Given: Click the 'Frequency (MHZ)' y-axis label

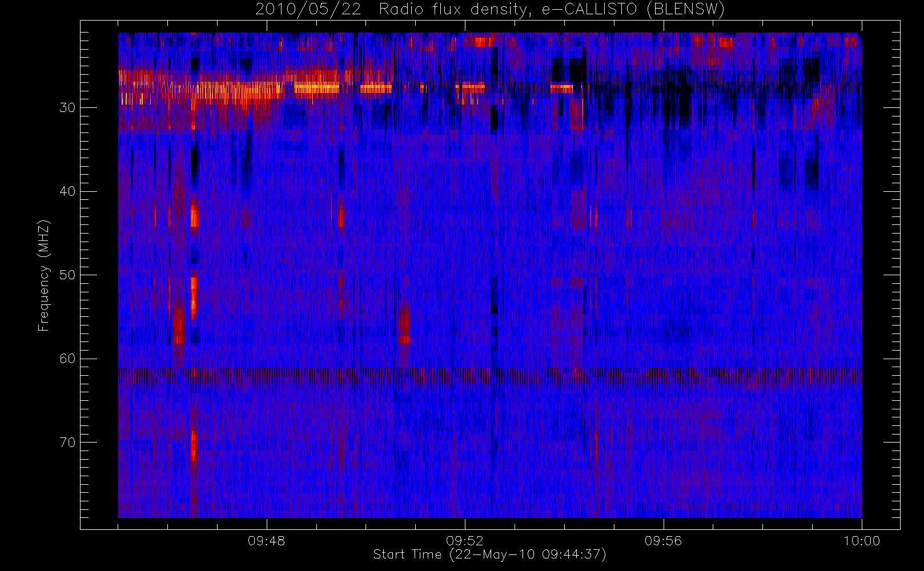Looking at the screenshot, I should [43, 275].
